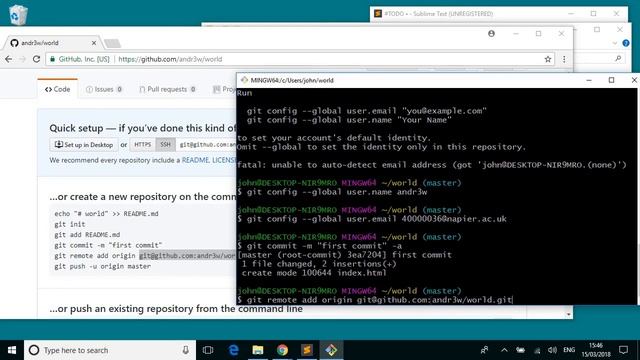Switch to the Code tab on GitHub
The height and width of the screenshot is (360, 640).
58,89
